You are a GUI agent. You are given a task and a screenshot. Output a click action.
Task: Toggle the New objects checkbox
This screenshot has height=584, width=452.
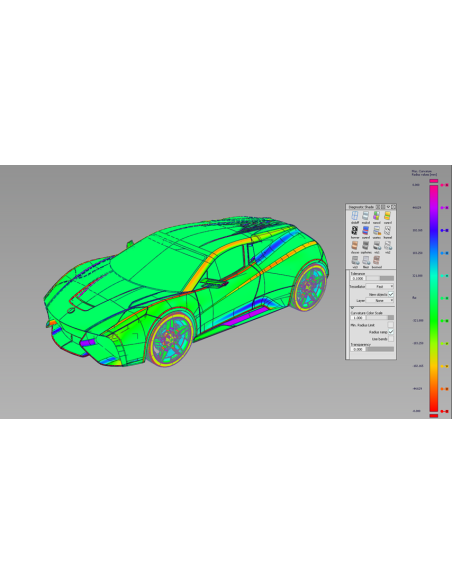point(391,294)
